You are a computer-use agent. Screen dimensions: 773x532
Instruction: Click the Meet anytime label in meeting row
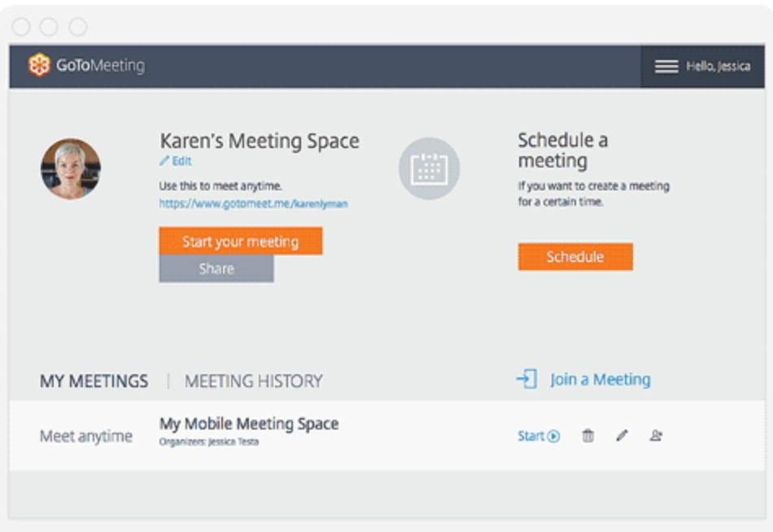click(x=85, y=437)
